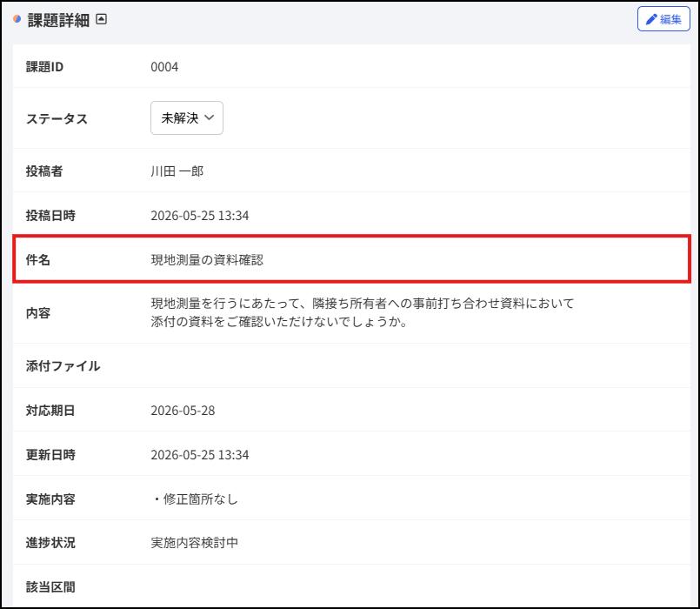Click the orange dot icon beside 課題詳細
The width and height of the screenshot is (700, 609).
(x=17, y=19)
